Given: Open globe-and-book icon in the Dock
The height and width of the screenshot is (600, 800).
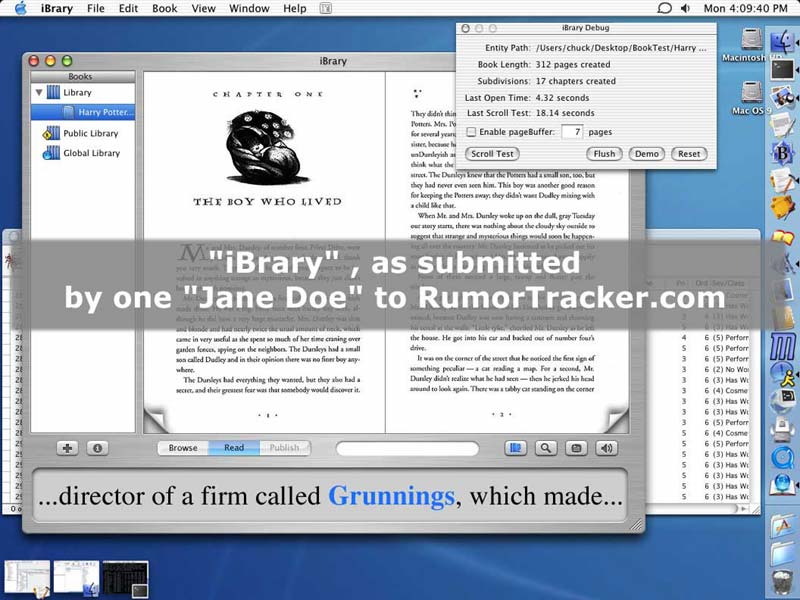Looking at the screenshot, I should click(783, 484).
